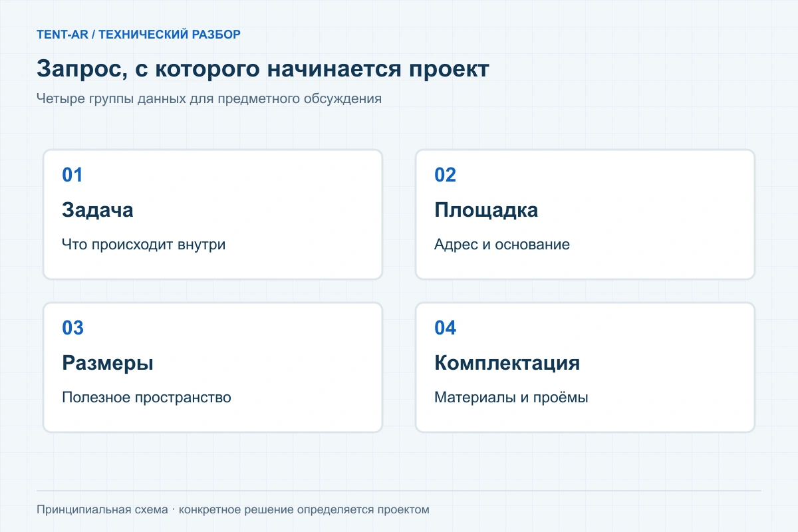Screen dimensions: 798x532
Task: Click the number 02 on the second card
Action: [x=446, y=175]
